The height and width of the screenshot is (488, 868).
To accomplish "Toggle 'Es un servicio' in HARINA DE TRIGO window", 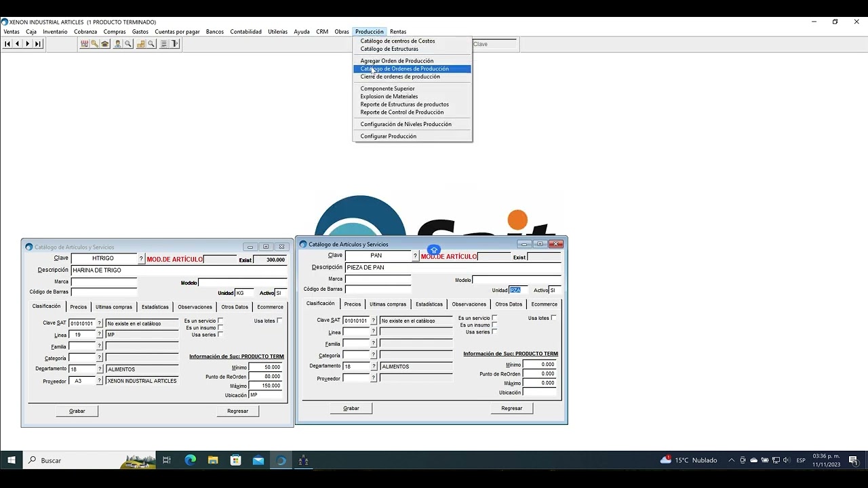I will [x=220, y=321].
